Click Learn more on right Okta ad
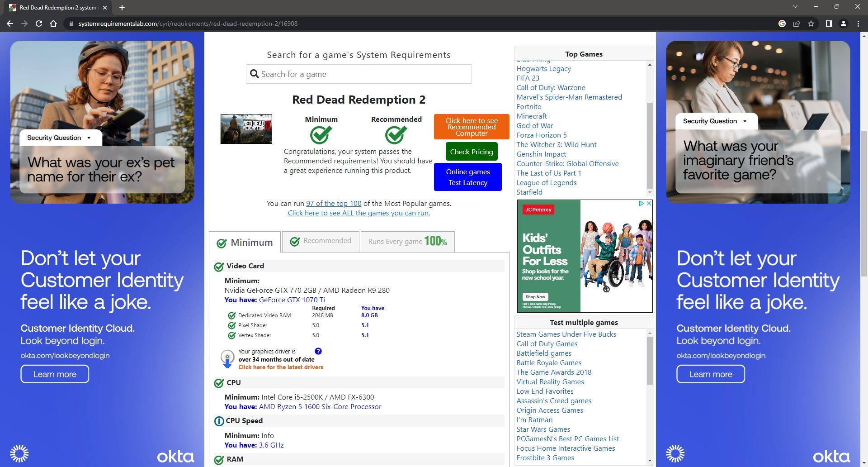Screen dimensions: 868x467 (x=711, y=374)
